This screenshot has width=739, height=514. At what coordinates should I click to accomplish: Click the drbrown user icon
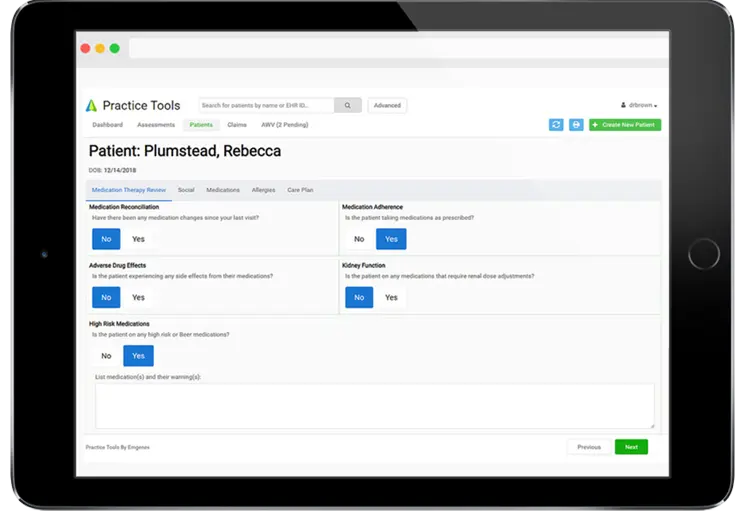click(x=623, y=105)
